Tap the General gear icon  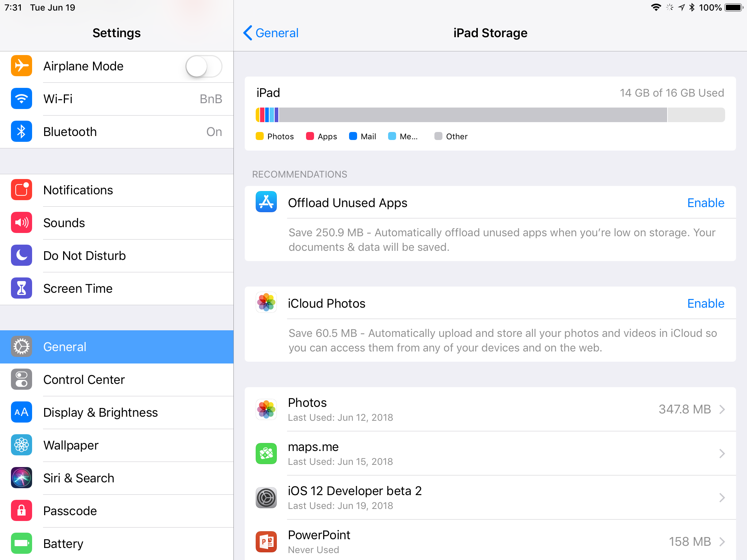22,347
